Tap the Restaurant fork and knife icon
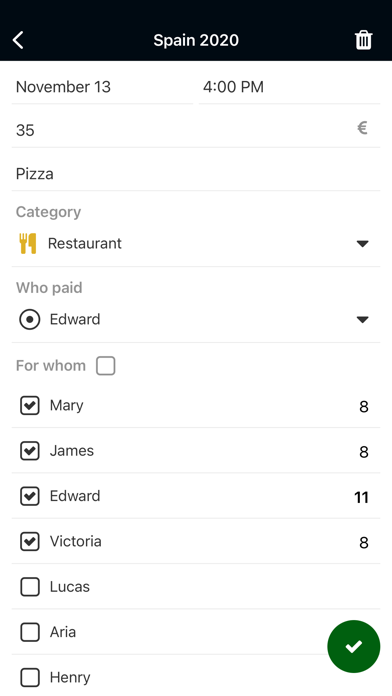This screenshot has width=392, height=696. 28,243
